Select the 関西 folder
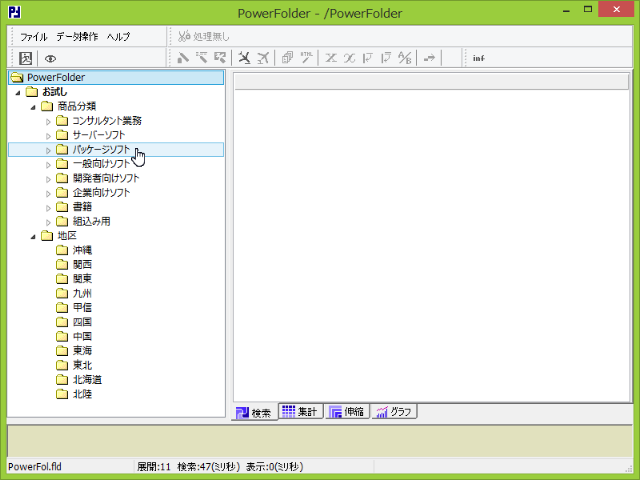 pos(82,264)
